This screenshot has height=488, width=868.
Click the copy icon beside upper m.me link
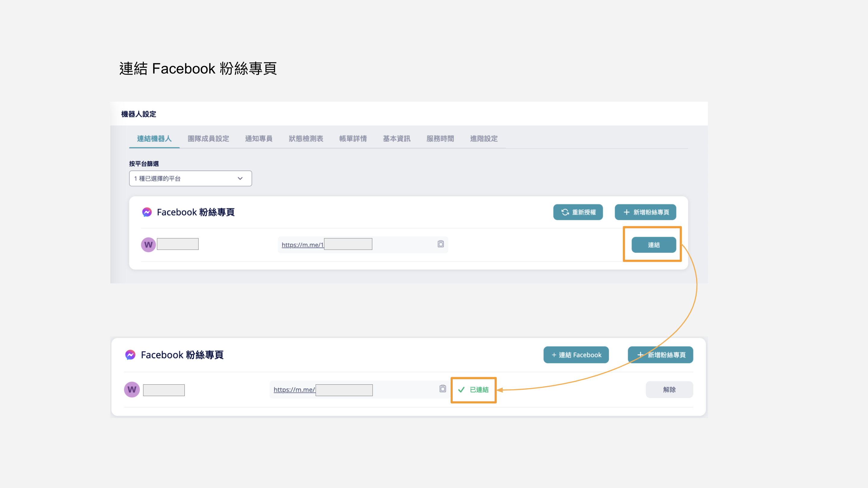point(440,244)
